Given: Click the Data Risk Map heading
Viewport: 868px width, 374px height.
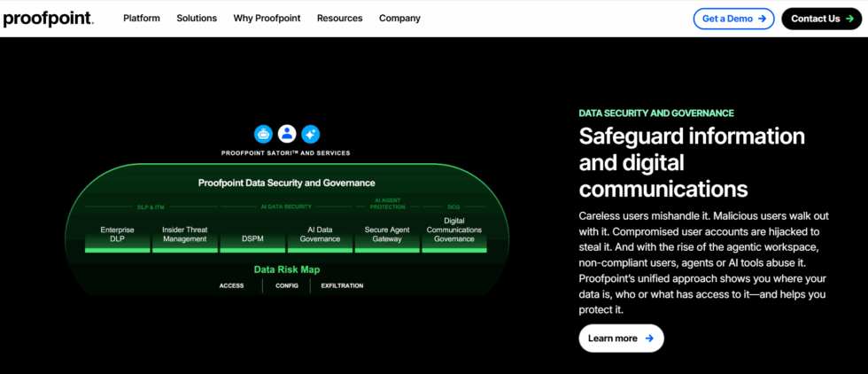Looking at the screenshot, I should coord(287,269).
